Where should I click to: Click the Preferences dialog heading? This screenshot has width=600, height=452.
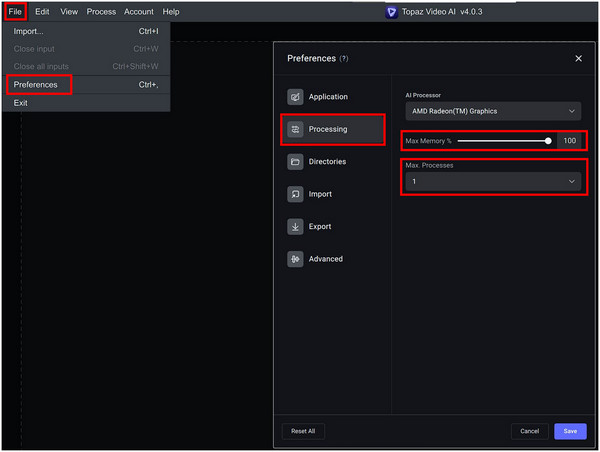coord(311,59)
